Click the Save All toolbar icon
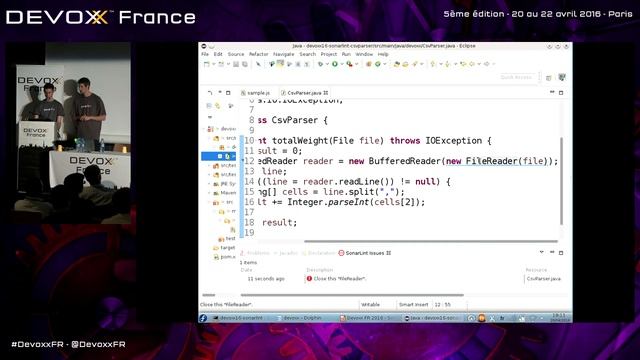The height and width of the screenshot is (360, 640). click(245, 64)
